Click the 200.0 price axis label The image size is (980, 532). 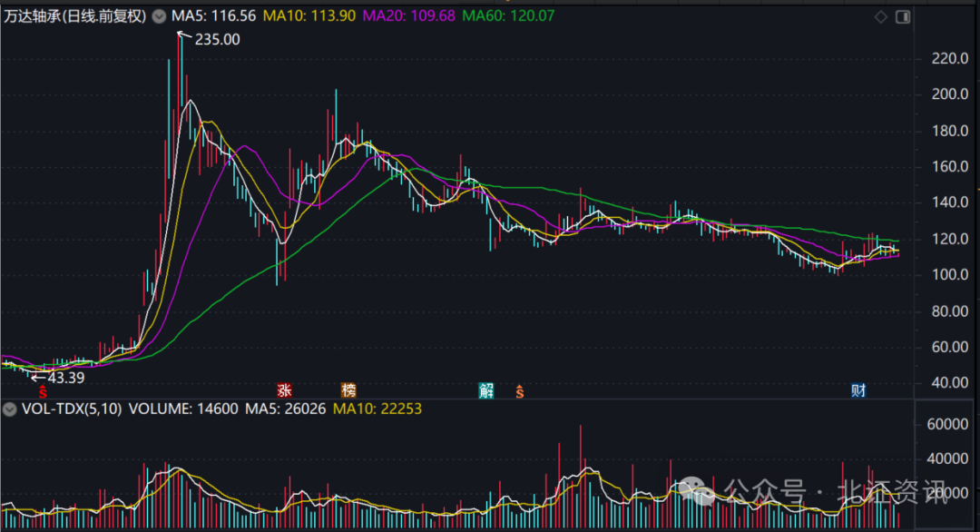(x=950, y=94)
